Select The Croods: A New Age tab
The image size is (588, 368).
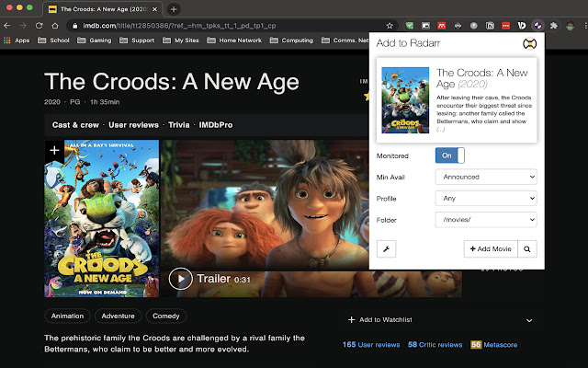point(102,9)
